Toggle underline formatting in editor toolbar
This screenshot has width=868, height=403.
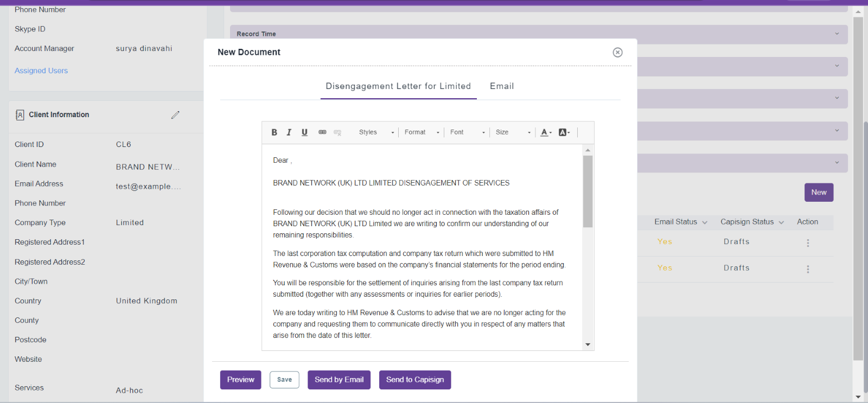304,132
